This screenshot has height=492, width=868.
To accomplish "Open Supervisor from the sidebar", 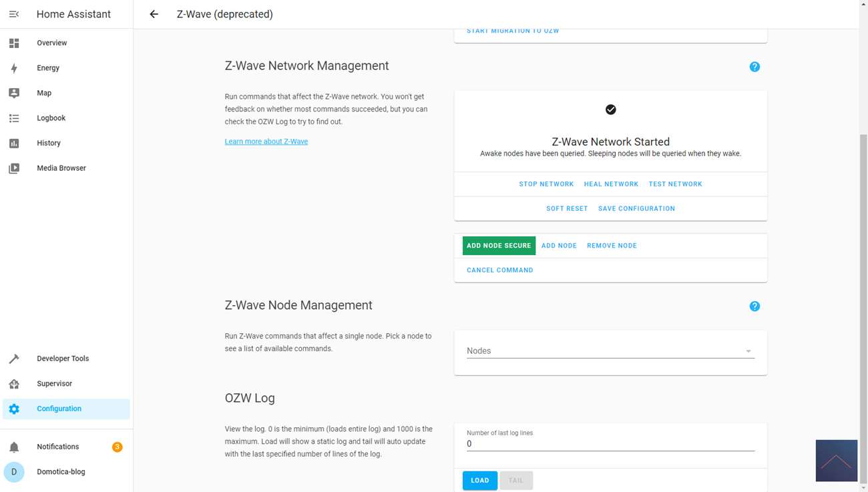I will coord(54,384).
